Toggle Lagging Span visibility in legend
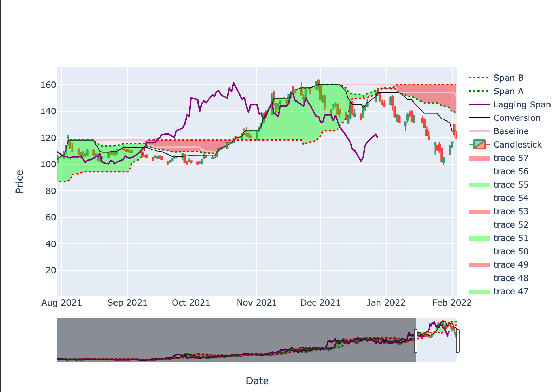The image size is (553, 392). [522, 105]
